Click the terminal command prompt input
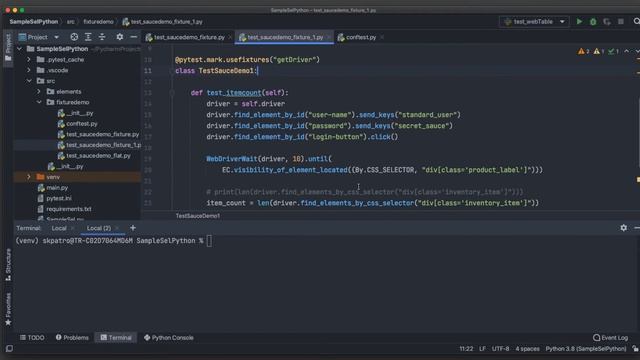The height and width of the screenshot is (360, 640). (x=209, y=241)
